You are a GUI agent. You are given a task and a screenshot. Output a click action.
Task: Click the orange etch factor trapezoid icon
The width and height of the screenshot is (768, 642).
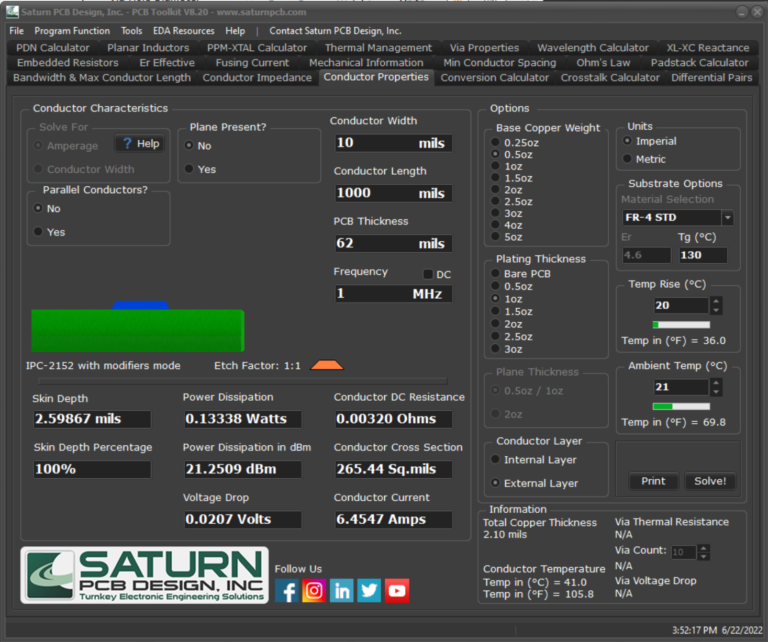coord(326,366)
